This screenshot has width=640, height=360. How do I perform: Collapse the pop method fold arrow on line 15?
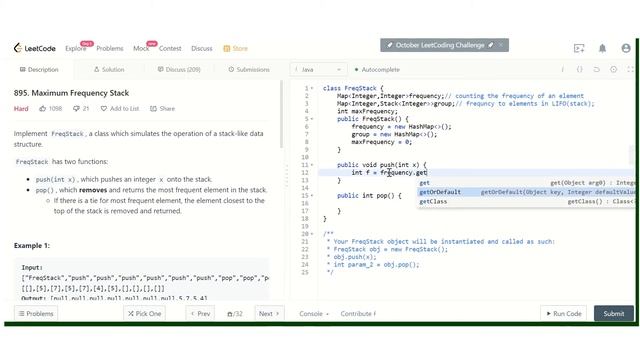(312, 196)
